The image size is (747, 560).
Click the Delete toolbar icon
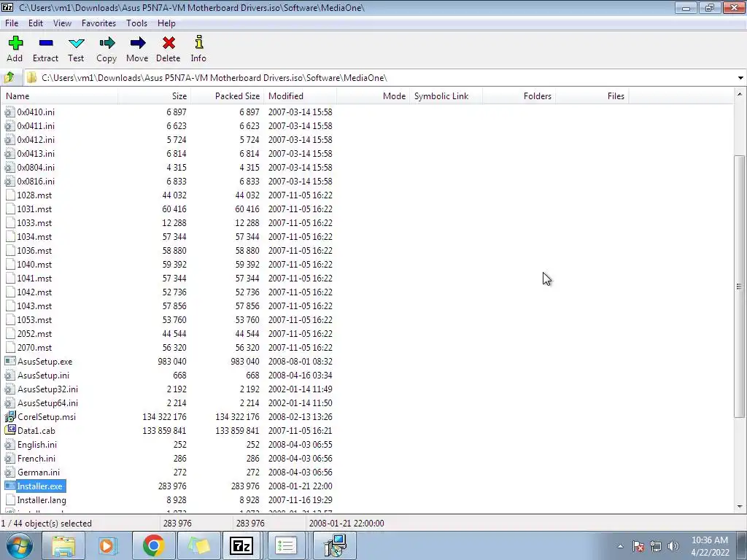169,43
